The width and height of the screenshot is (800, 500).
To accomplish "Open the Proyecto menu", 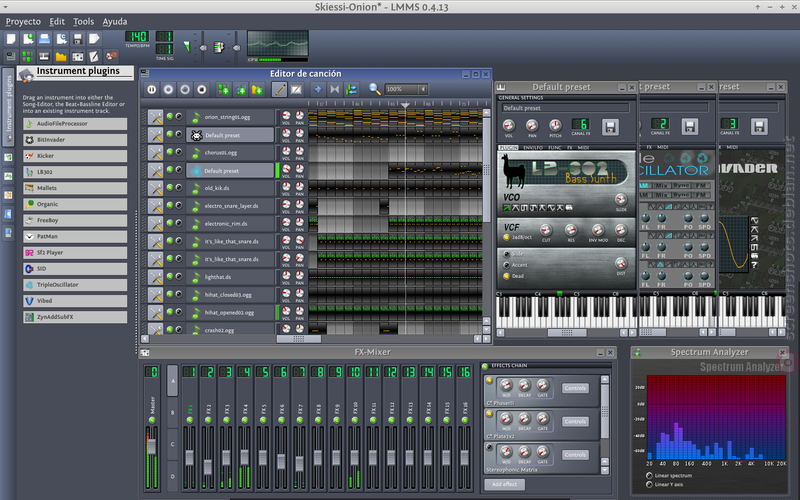I will point(23,21).
